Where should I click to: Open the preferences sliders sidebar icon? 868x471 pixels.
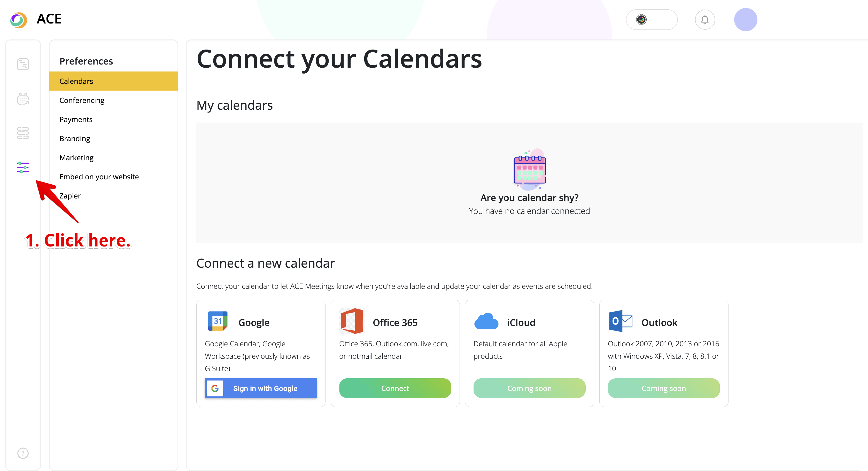(23, 167)
